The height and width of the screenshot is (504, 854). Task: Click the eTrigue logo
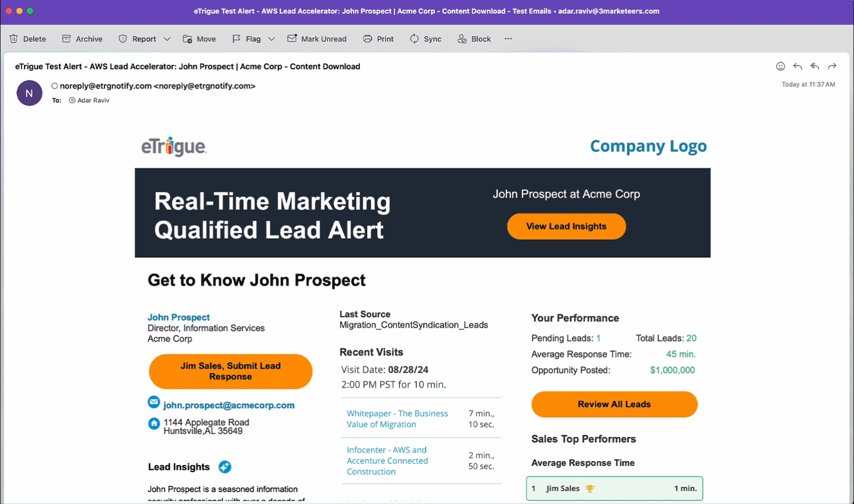click(174, 146)
